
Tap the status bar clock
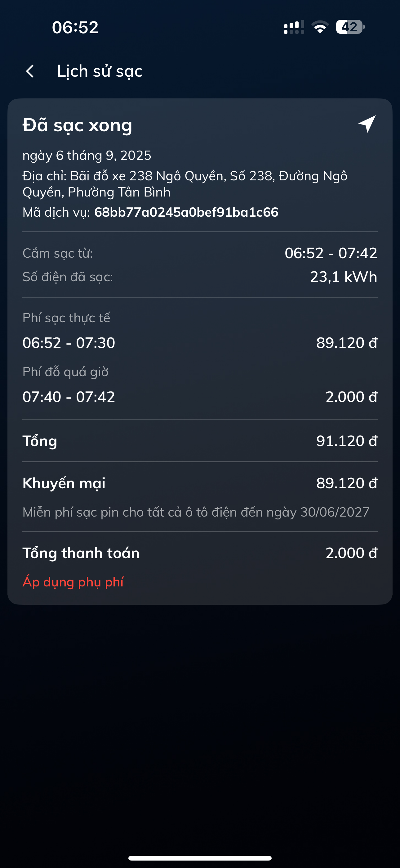(x=75, y=27)
